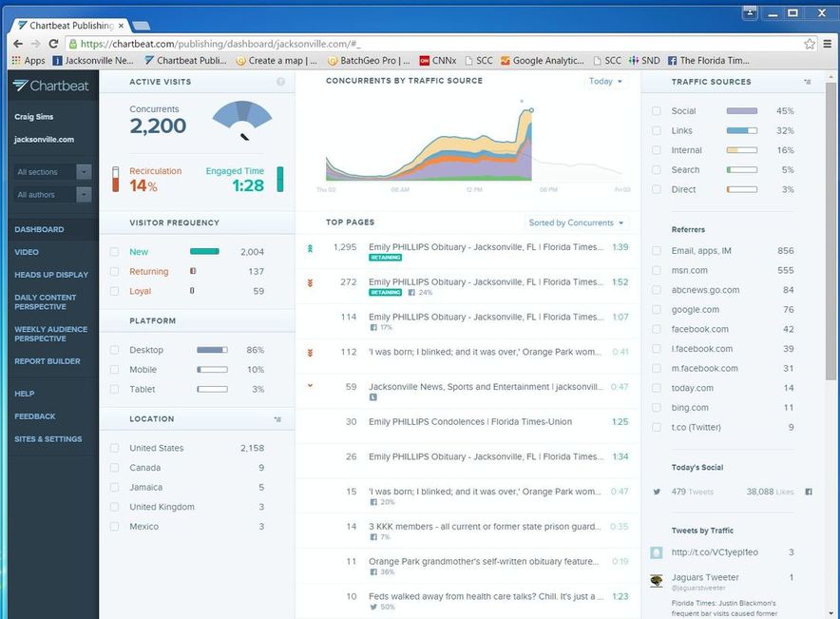Click the Location panel pin icon
The image size is (840, 619).
277,419
